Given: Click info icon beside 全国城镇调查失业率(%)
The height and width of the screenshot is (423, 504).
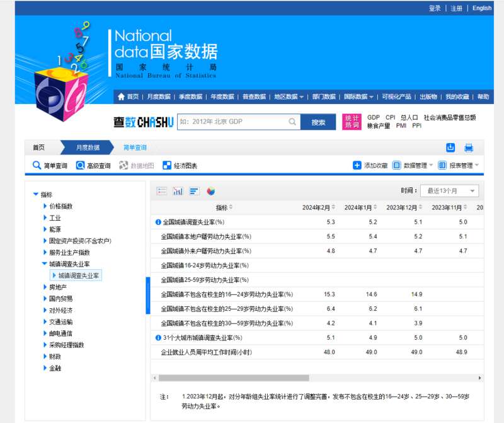Looking at the screenshot, I should pyautogui.click(x=158, y=222).
